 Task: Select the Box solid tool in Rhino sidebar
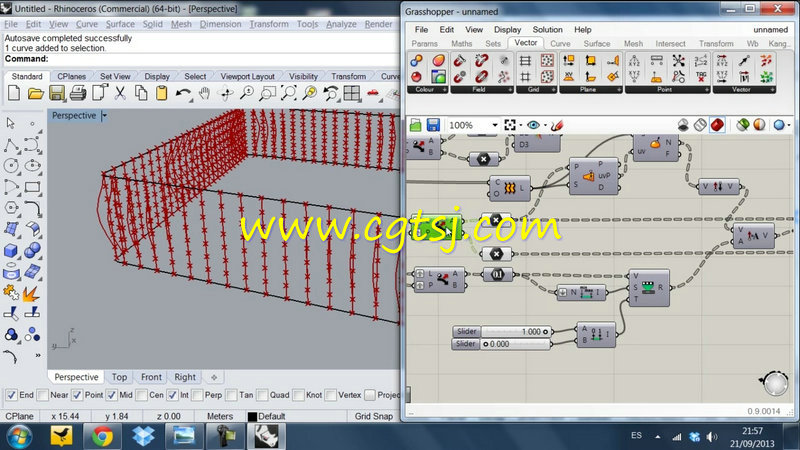(11, 251)
